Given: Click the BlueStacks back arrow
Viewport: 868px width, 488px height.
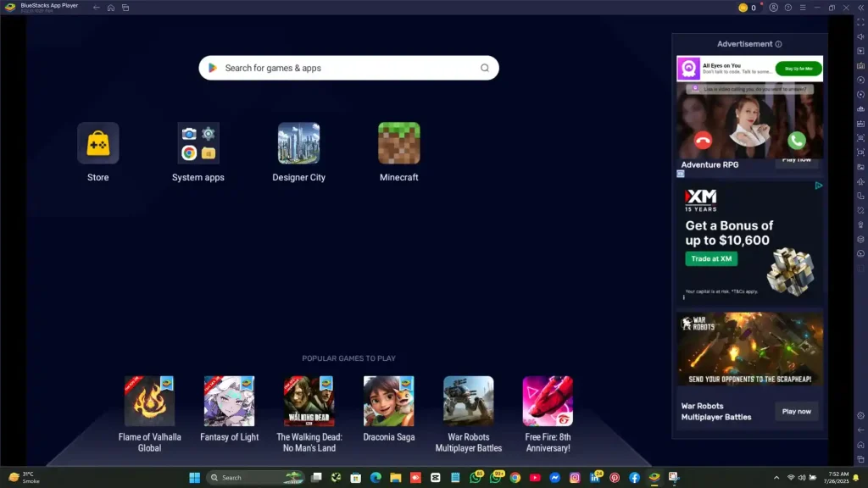Looking at the screenshot, I should point(97,8).
